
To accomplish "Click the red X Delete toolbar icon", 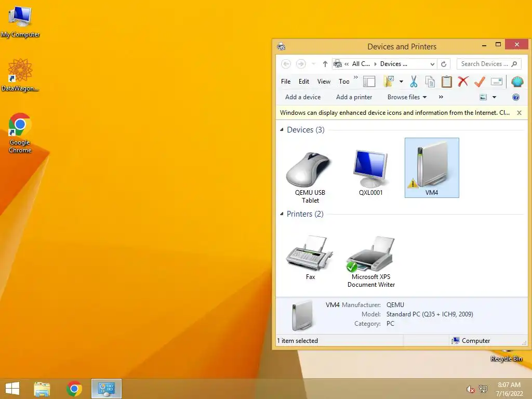I will pos(463,82).
